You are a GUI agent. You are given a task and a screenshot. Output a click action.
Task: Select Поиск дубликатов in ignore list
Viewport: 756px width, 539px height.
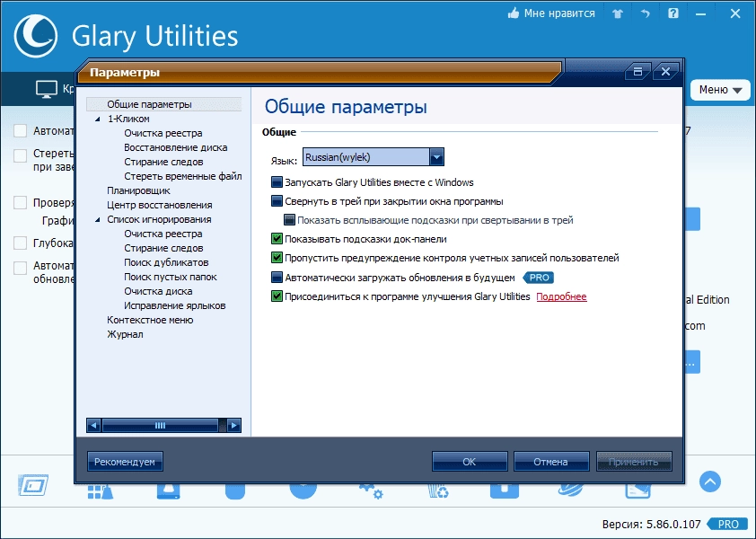coord(166,262)
